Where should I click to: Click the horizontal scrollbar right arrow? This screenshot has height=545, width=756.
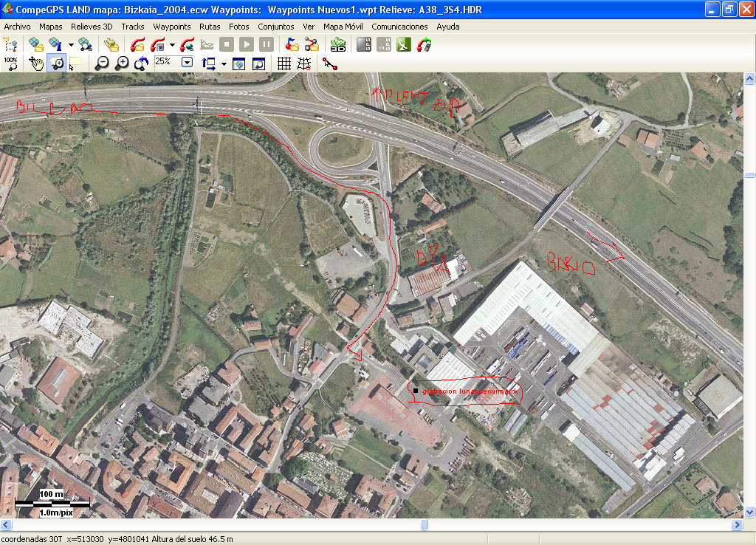(736, 524)
